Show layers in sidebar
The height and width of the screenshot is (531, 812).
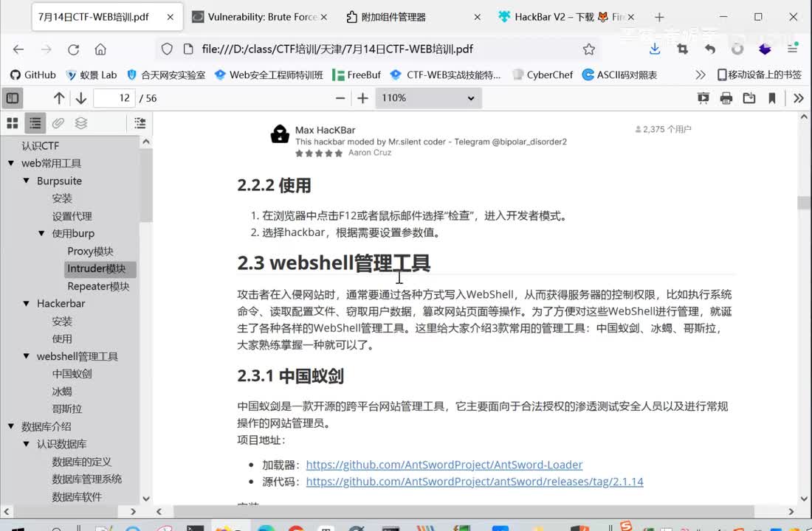tap(80, 122)
